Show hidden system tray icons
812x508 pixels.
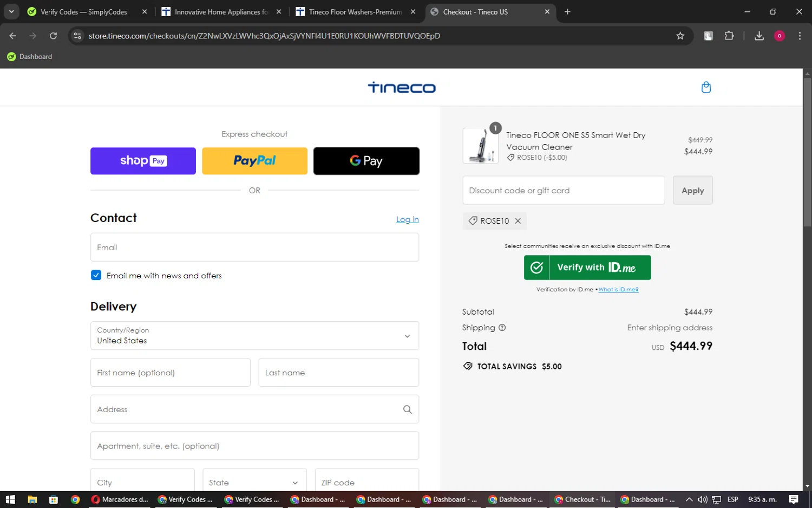pyautogui.click(x=689, y=499)
